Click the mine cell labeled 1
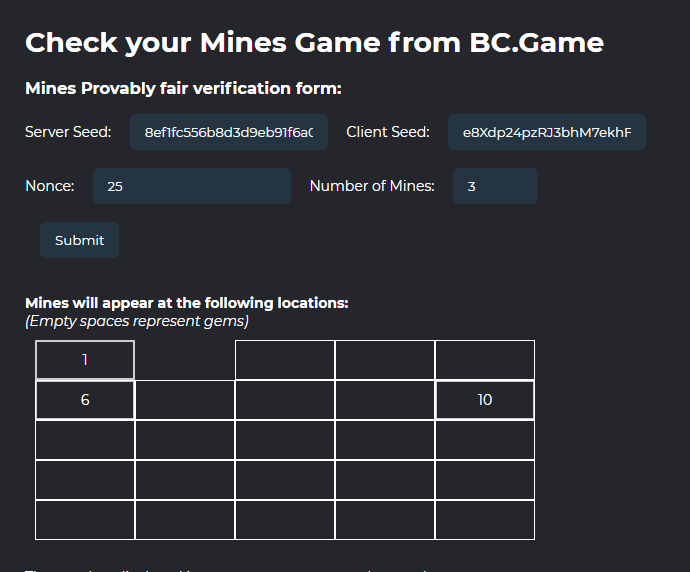Viewport: 690px width, 572px height. (x=85, y=360)
